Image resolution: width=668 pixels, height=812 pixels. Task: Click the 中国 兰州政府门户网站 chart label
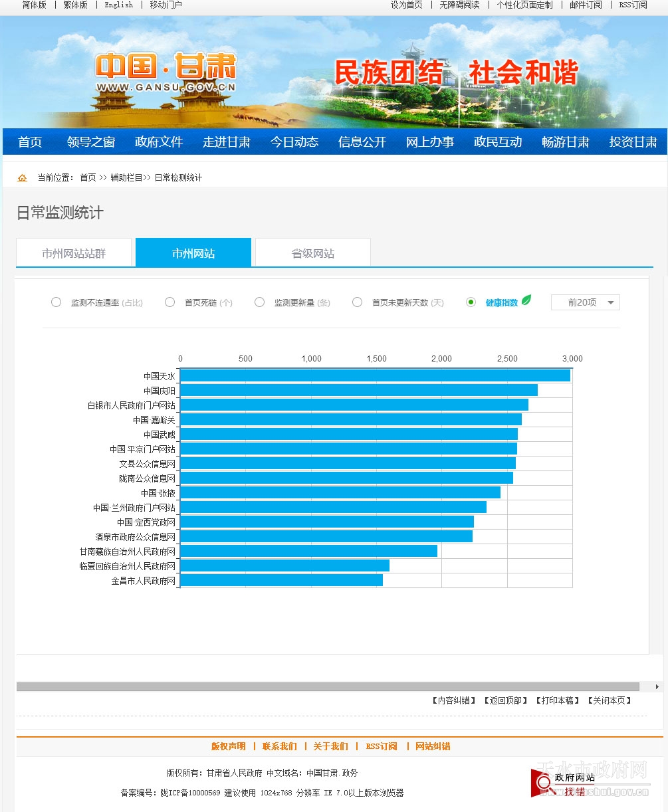[x=134, y=508]
